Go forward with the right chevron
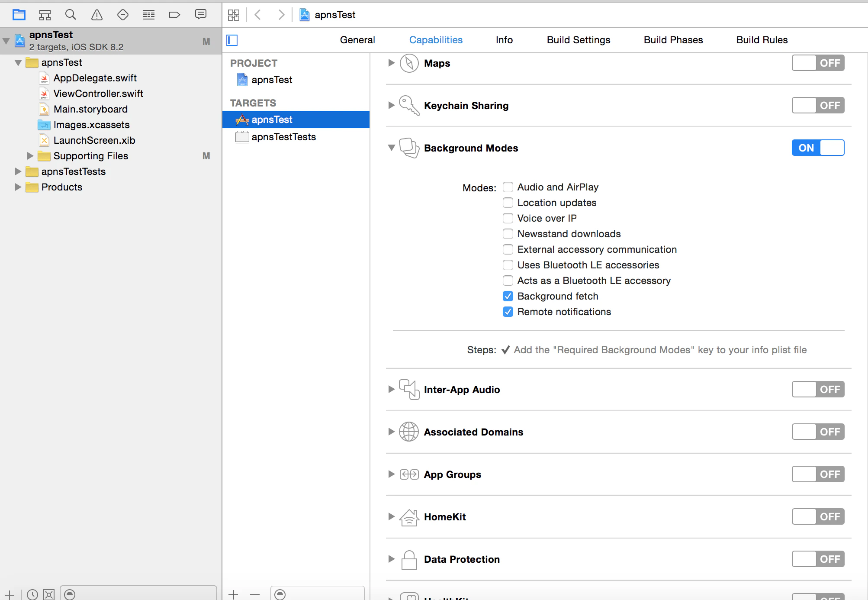 coord(281,15)
